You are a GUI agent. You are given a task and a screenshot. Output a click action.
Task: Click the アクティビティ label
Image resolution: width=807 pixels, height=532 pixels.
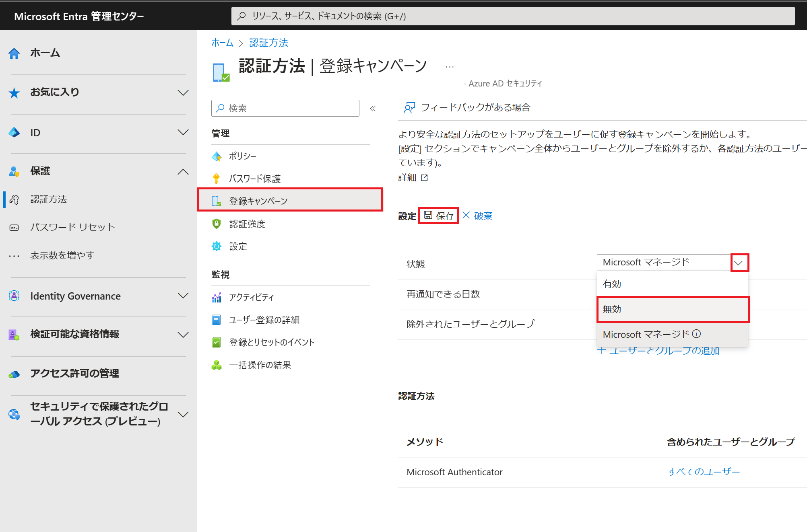252,298
